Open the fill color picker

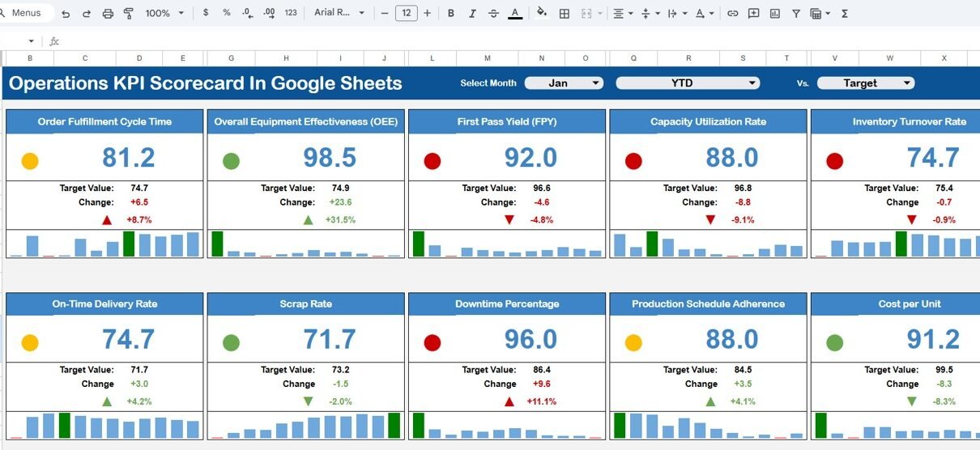coord(542,14)
